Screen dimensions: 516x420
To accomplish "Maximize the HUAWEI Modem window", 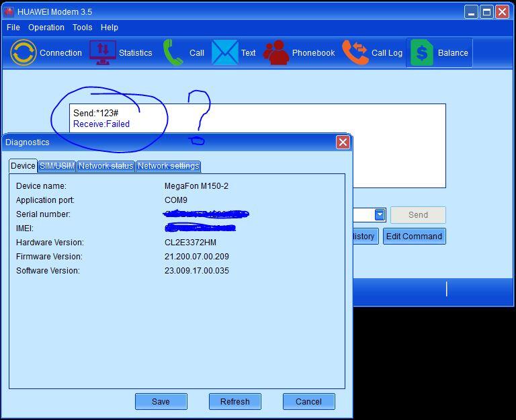I will 486,12.
